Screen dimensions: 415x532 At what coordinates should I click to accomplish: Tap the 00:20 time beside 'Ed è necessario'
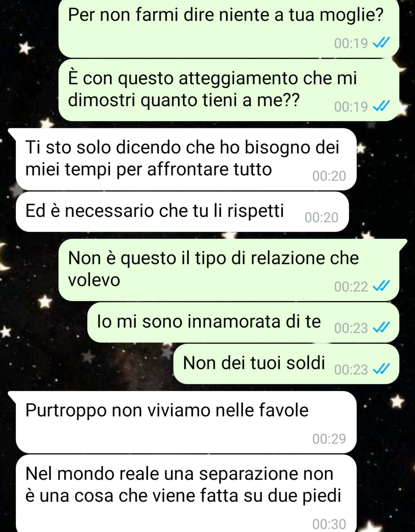click(x=321, y=217)
